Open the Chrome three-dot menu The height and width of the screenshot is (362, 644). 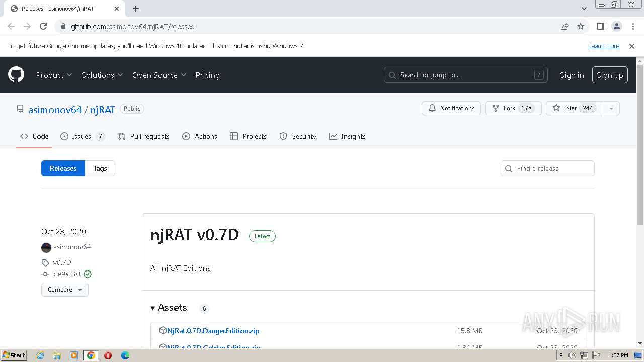pos(632,26)
